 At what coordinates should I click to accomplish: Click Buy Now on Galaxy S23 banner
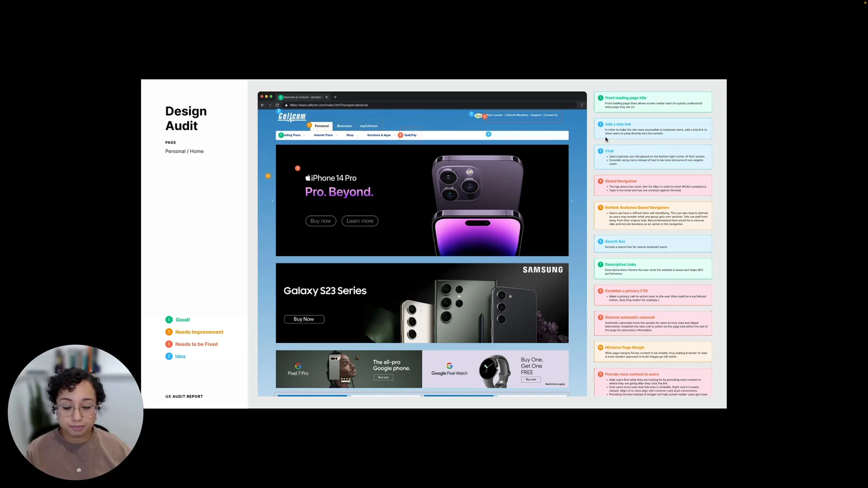304,319
